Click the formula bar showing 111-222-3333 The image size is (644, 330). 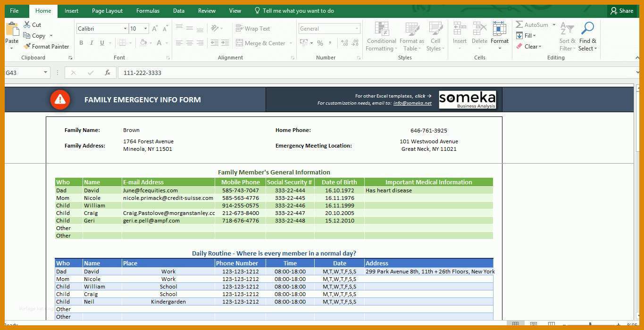[x=377, y=73]
